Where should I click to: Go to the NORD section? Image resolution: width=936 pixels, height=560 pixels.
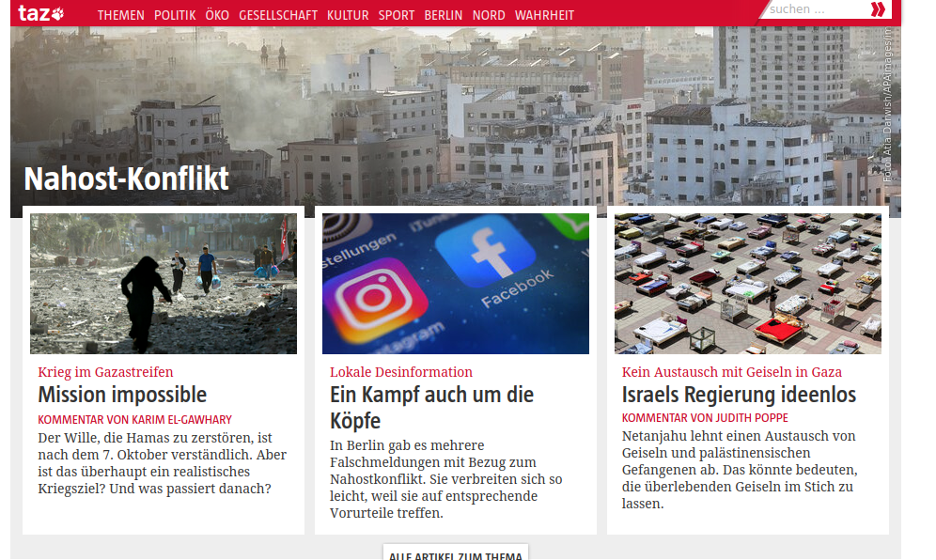[x=489, y=16]
